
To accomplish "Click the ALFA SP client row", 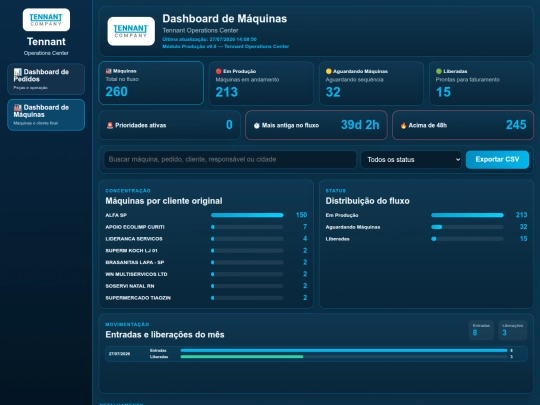I will coord(206,215).
